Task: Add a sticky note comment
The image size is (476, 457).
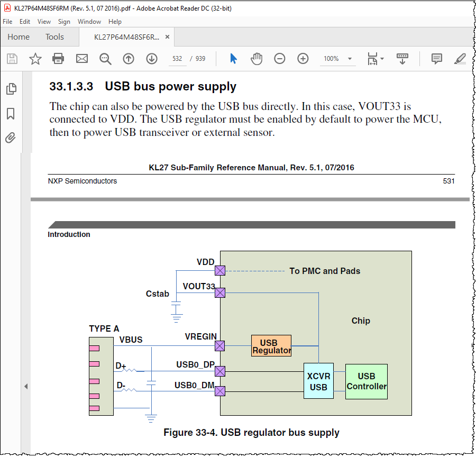Action: [437, 59]
